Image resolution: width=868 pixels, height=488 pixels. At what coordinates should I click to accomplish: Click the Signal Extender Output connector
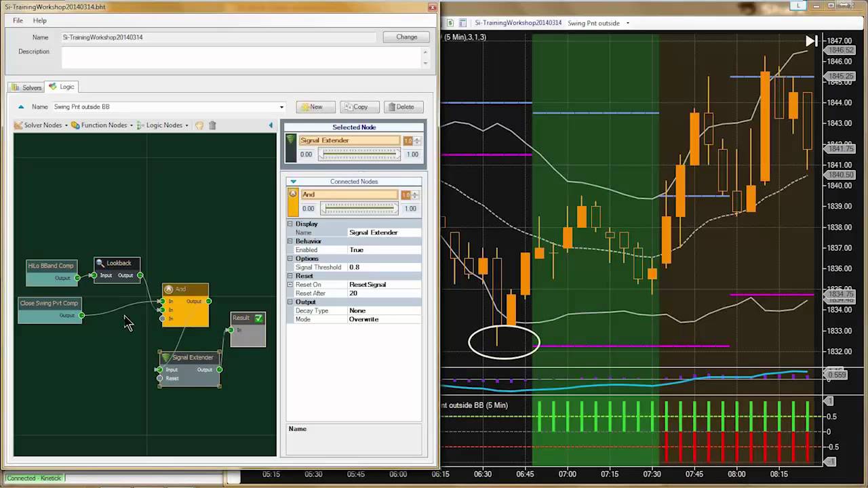[x=219, y=369]
